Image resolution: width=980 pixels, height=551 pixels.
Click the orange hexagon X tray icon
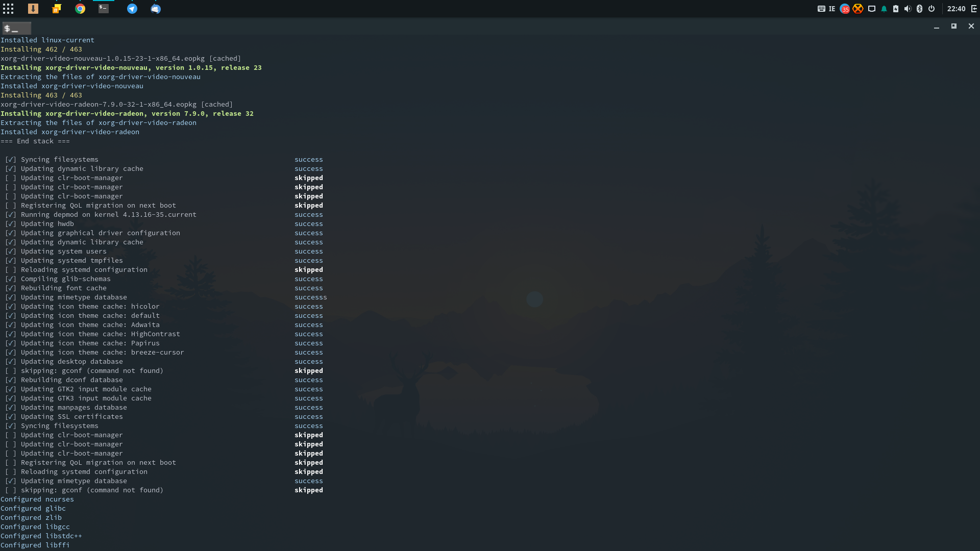(858, 9)
